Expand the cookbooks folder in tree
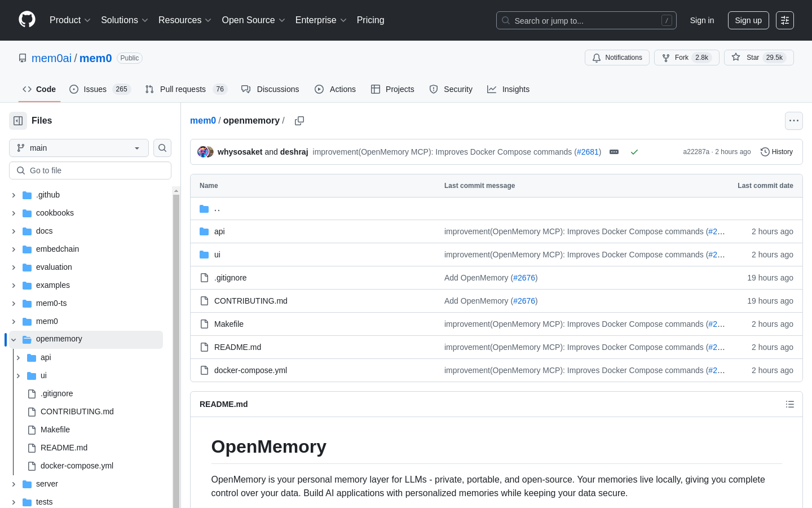 pos(14,213)
